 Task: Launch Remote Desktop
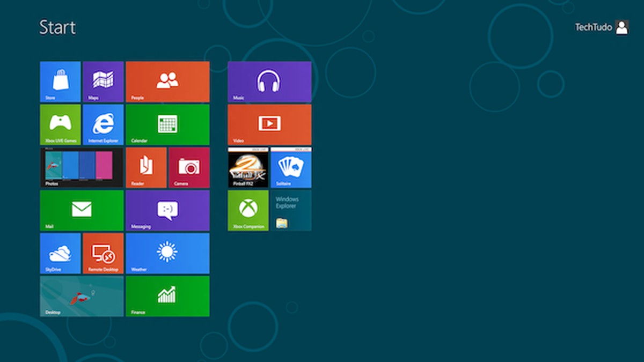[x=103, y=253]
